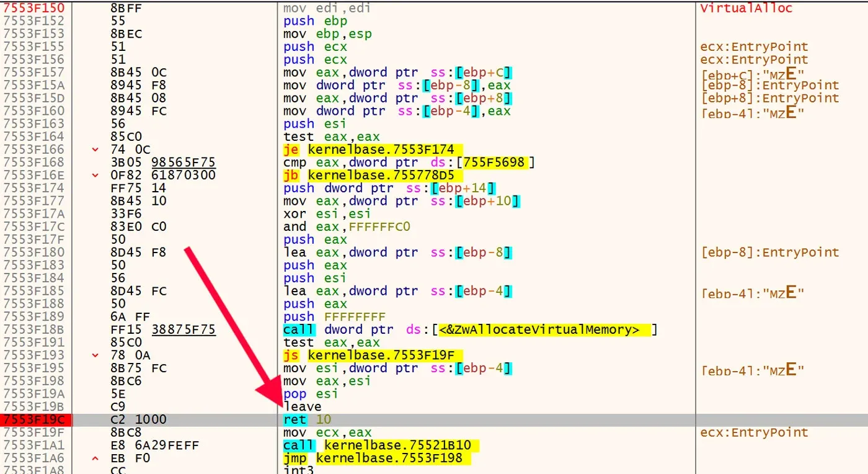Select opcode bytes '6A FF'
Image resolution: width=868 pixels, height=474 pixels.
(x=130, y=316)
